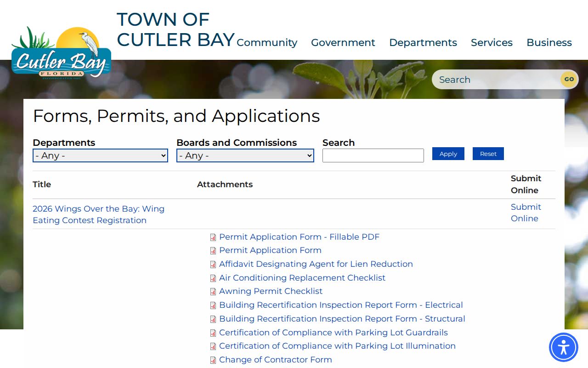The image size is (588, 368).
Task: Click the Submit Online column header
Action: pos(526,184)
